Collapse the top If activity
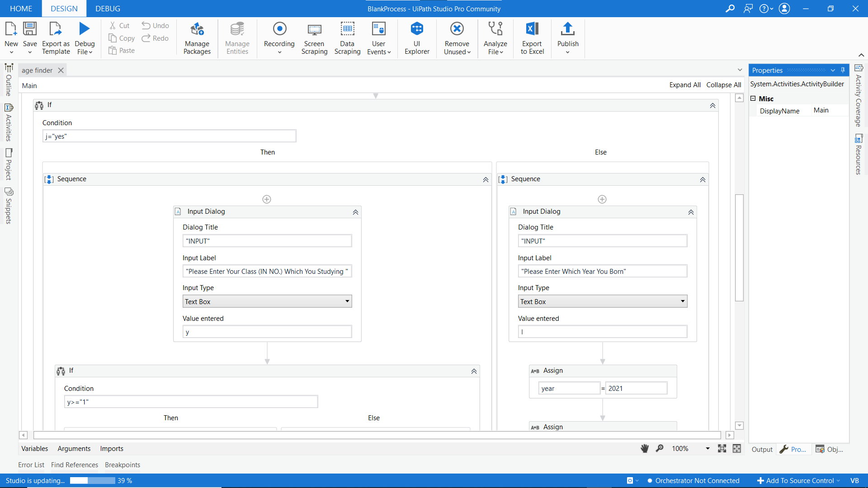This screenshot has width=868, height=488. [712, 105]
